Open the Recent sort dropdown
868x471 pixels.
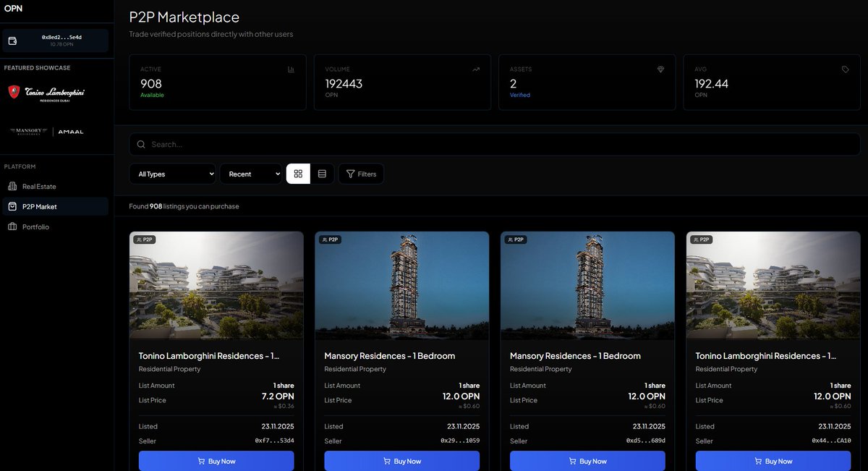(x=251, y=174)
